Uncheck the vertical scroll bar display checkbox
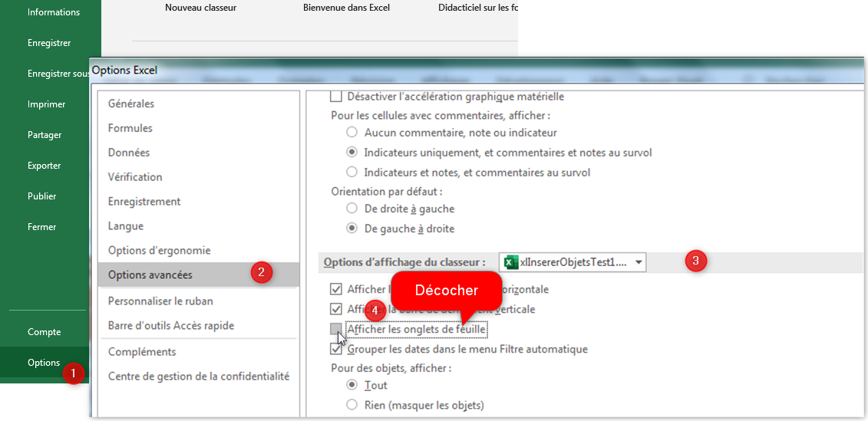The width and height of the screenshot is (868, 421). (336, 309)
